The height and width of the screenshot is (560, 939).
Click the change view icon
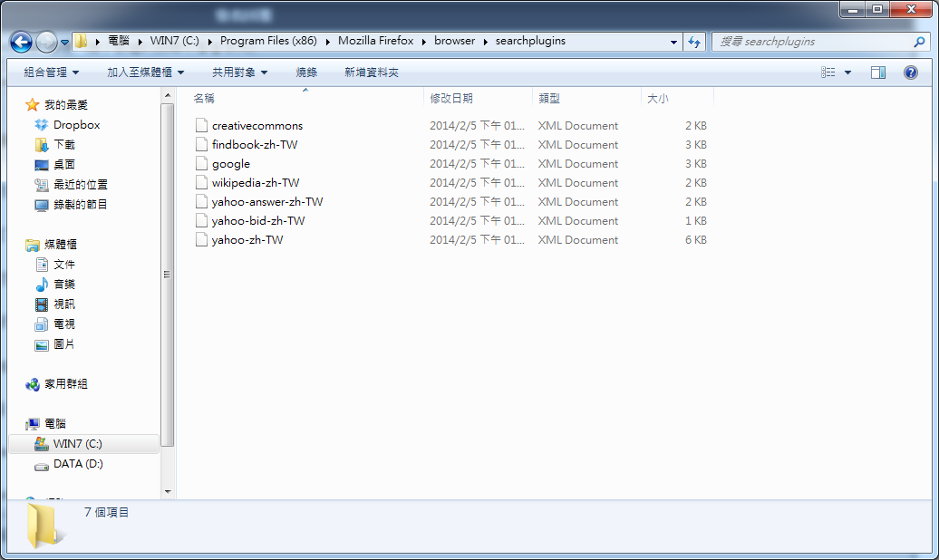[828, 72]
